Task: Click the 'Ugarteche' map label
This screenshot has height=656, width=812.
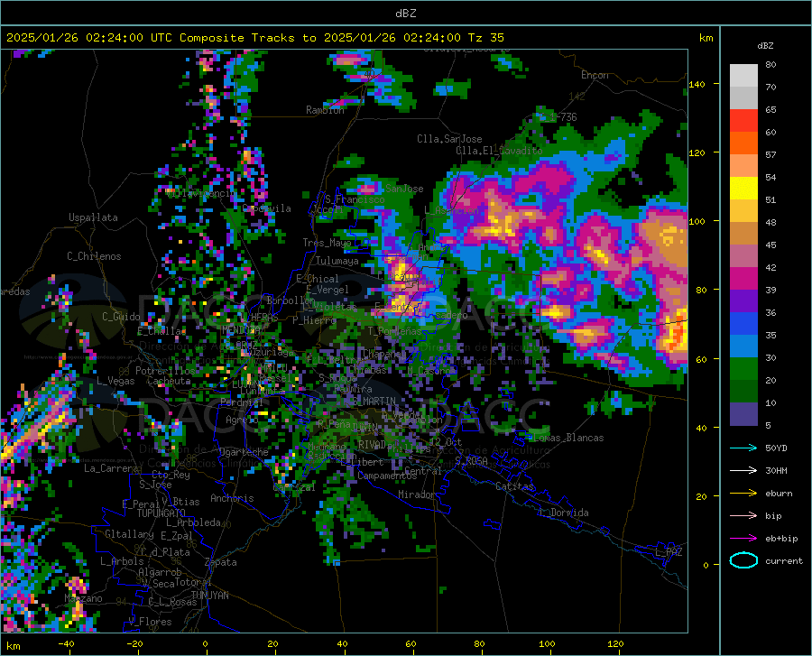Action: point(244,452)
